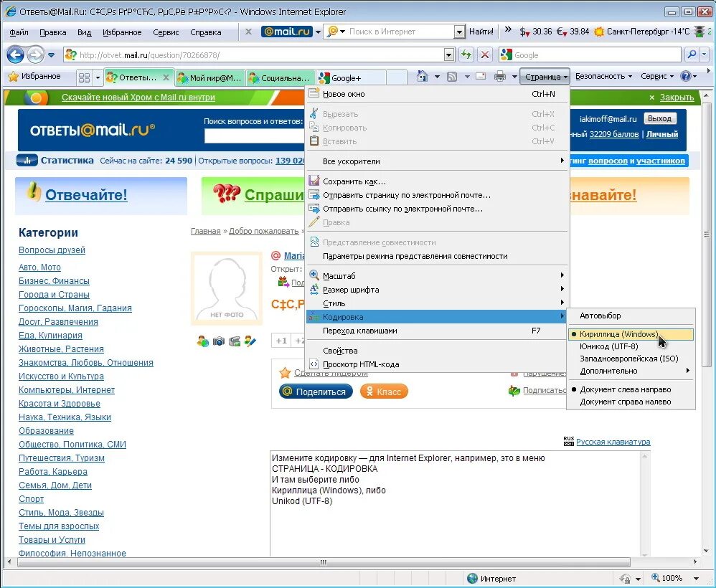716x588 pixels.
Task: Select Просмотр HTML-кода menu item
Action: click(x=437, y=364)
